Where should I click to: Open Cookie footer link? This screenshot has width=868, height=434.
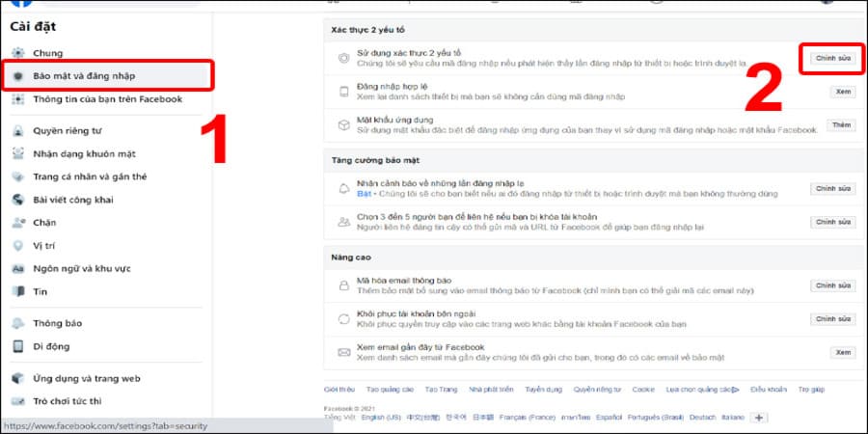(643, 390)
